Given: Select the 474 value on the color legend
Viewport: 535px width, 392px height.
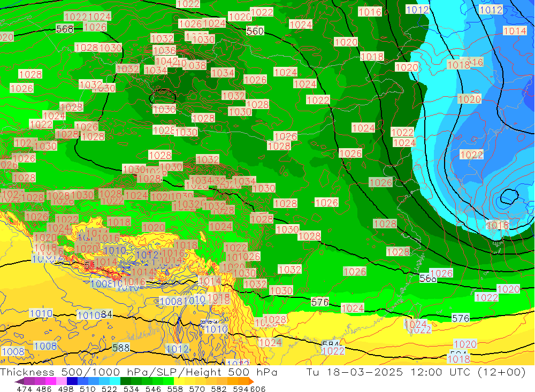Looking at the screenshot, I should (x=24, y=389).
